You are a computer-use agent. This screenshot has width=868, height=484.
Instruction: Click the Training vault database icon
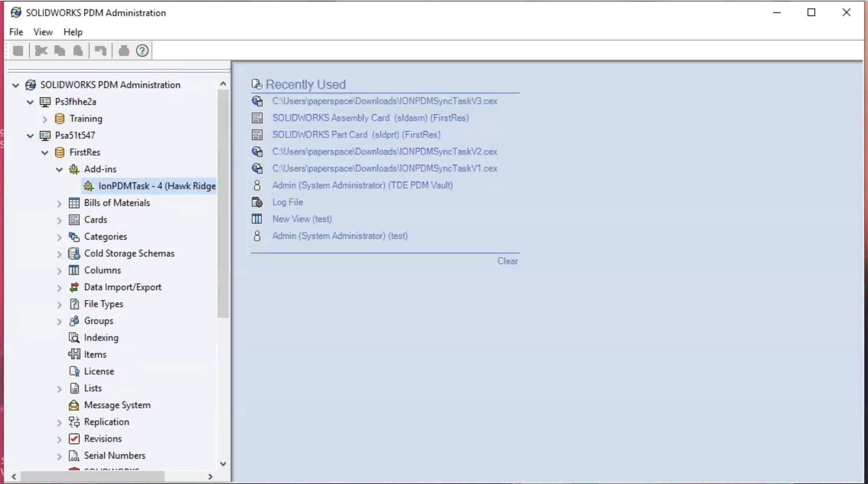[60, 119]
